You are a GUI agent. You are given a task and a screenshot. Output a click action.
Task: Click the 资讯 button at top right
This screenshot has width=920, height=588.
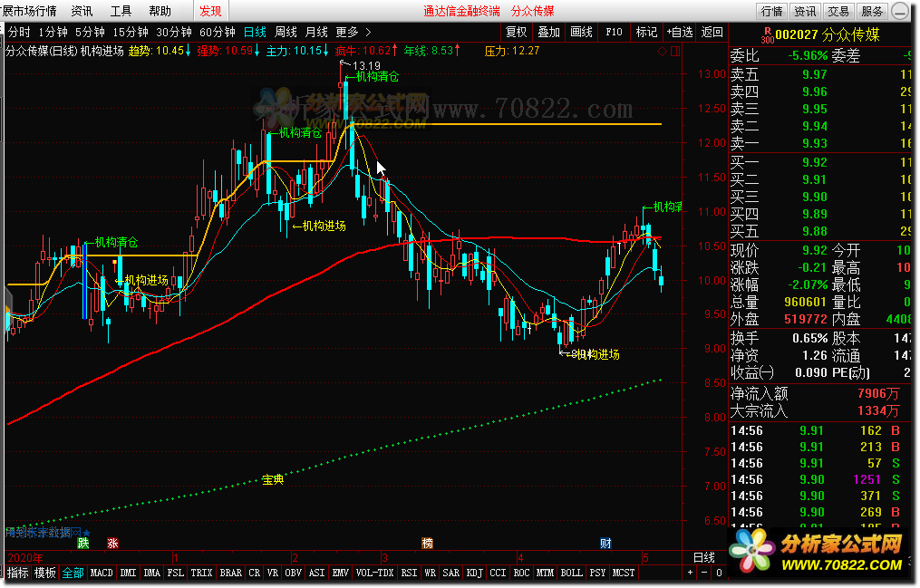click(805, 11)
